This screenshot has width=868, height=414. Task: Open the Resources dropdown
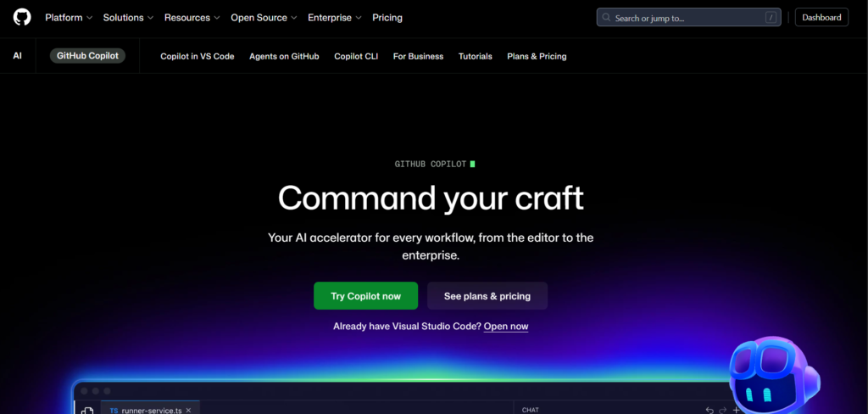[192, 18]
